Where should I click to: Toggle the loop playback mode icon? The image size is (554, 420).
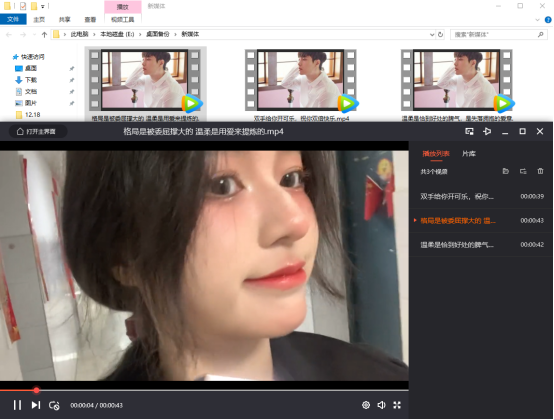click(x=54, y=405)
